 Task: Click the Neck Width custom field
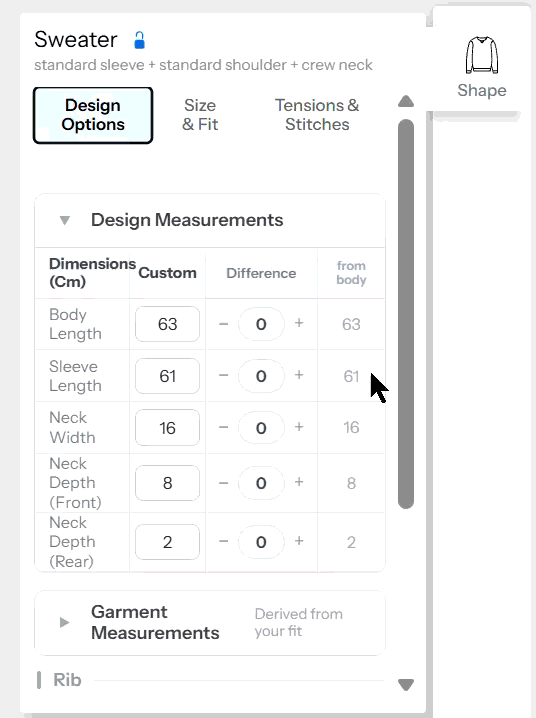click(x=168, y=428)
